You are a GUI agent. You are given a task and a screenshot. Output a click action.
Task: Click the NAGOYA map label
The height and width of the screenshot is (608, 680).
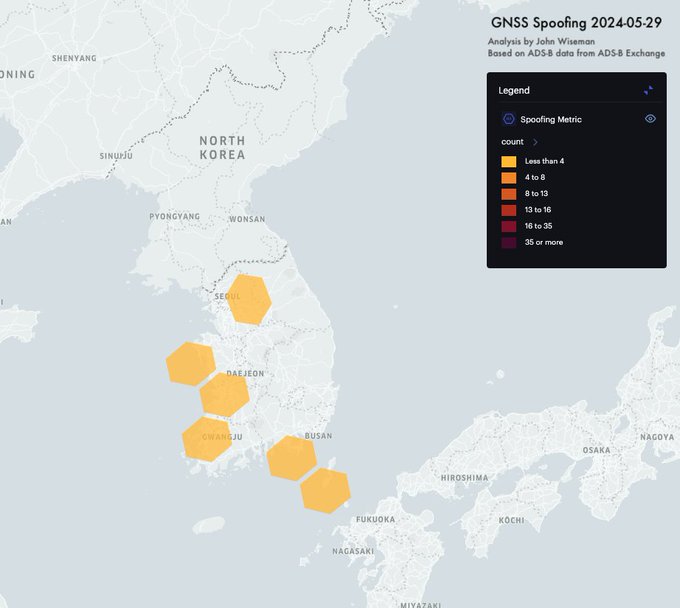point(657,437)
